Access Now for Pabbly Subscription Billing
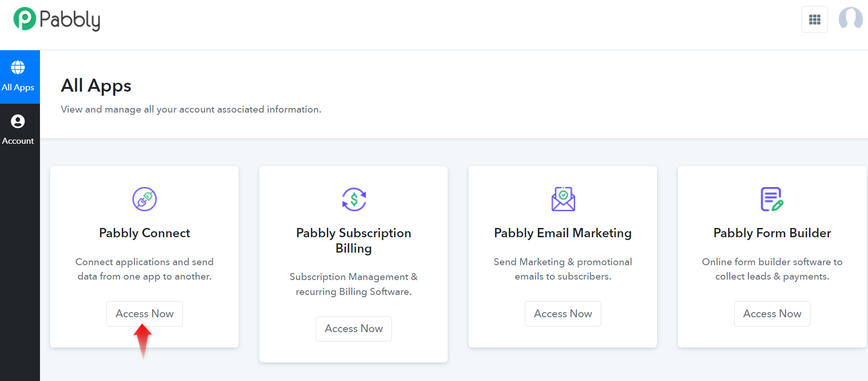The image size is (868, 381). tap(354, 328)
